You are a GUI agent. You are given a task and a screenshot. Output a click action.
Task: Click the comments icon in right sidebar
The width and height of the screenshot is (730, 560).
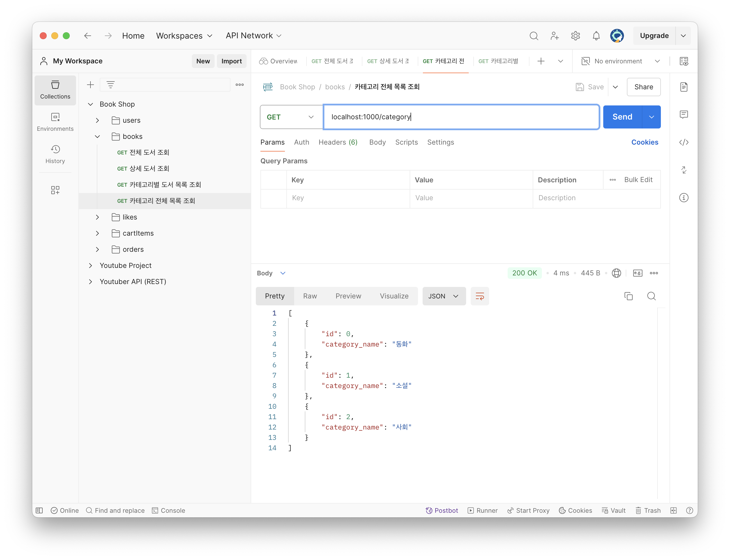tap(684, 115)
